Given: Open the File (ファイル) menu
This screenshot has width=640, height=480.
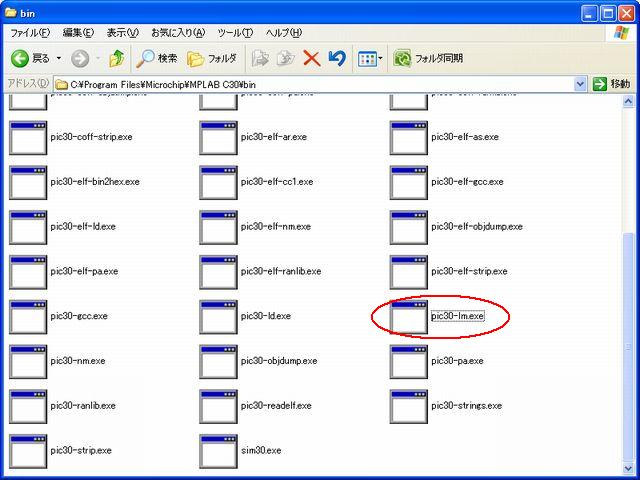Looking at the screenshot, I should pos(30,33).
